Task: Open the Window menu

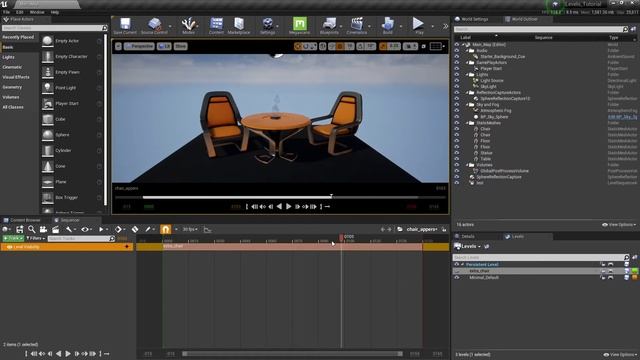Action: (x=37, y=12)
